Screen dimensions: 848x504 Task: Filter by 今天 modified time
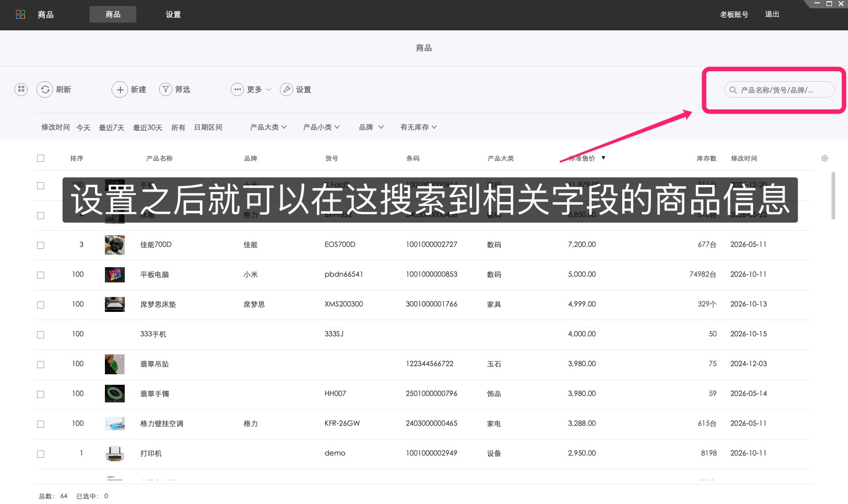(83, 128)
